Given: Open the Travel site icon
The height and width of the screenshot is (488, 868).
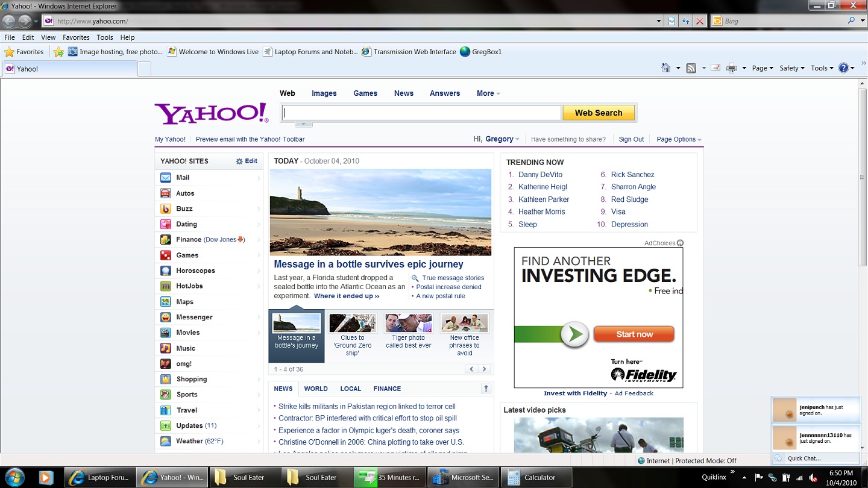Looking at the screenshot, I should point(165,410).
